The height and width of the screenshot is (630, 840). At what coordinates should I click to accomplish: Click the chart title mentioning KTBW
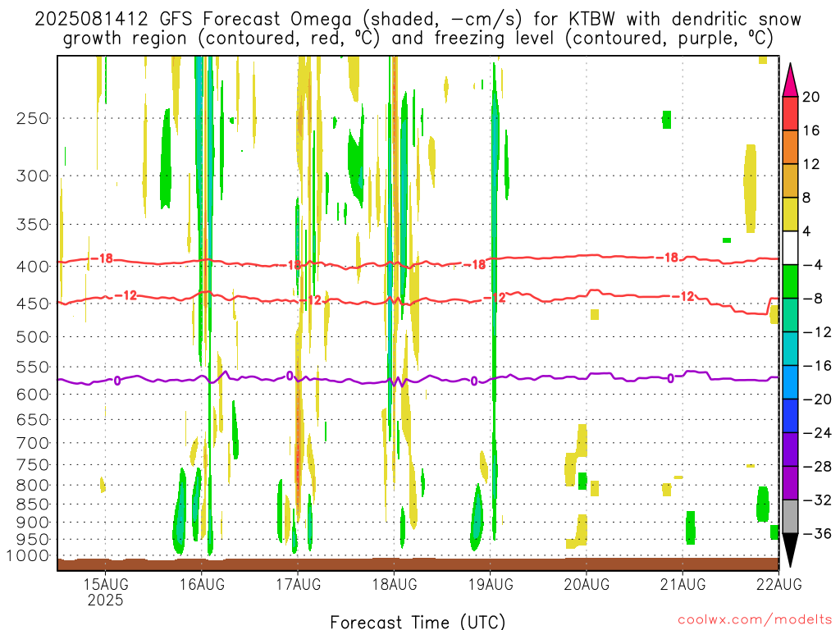tap(418, 29)
